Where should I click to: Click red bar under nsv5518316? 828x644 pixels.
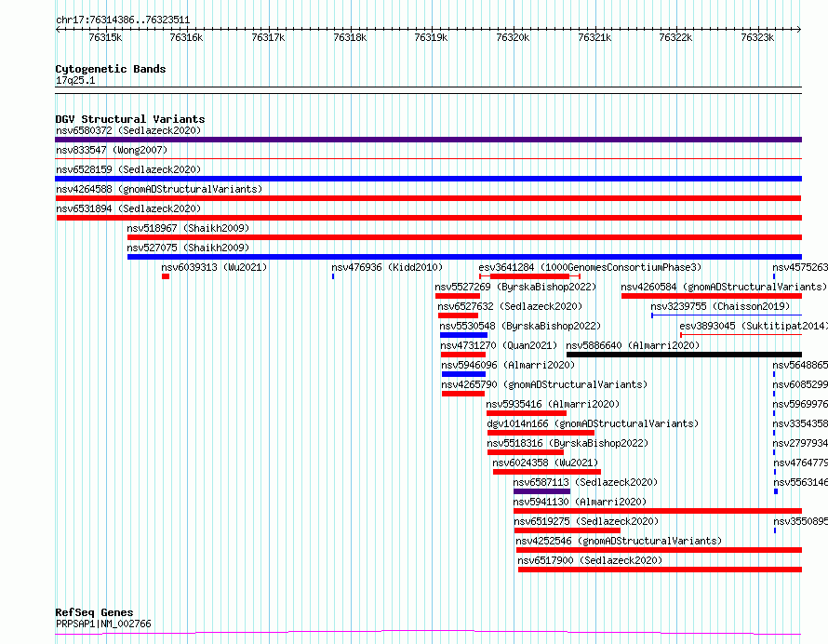[x=526, y=452]
